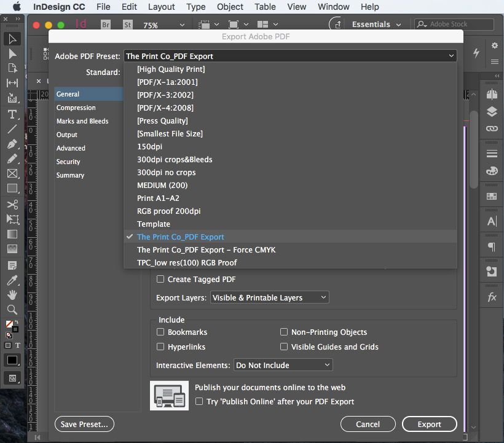Open the Interactive Elements dropdown
This screenshot has height=443, width=504.
[x=283, y=364]
